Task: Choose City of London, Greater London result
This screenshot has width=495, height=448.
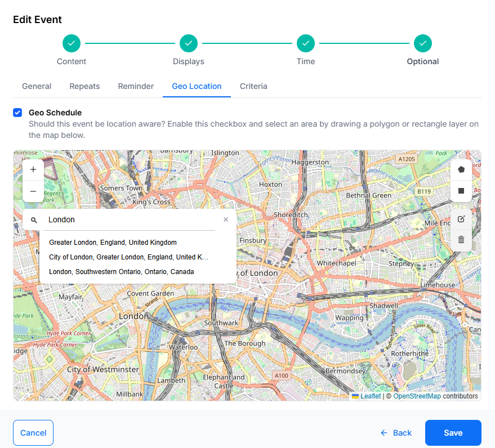Action: pos(128,257)
